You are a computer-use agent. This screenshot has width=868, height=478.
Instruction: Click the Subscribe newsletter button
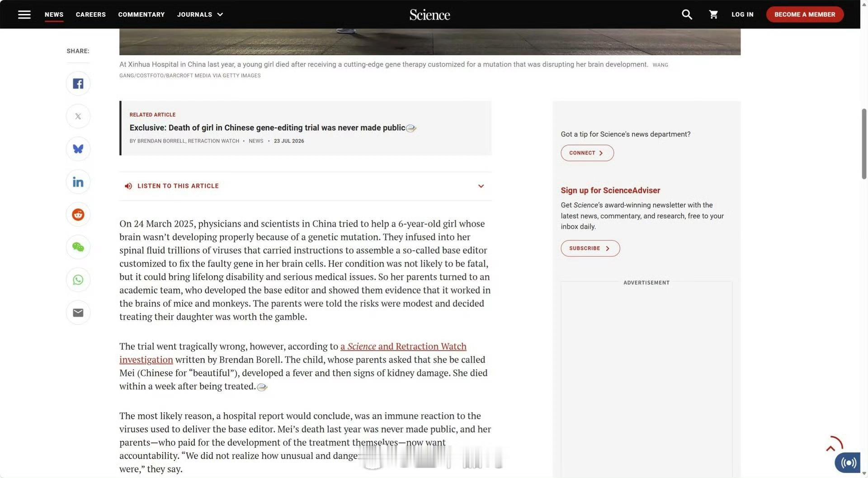coord(590,248)
